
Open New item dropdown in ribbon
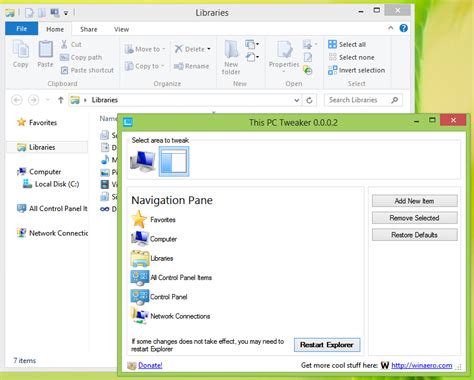[x=252, y=44]
